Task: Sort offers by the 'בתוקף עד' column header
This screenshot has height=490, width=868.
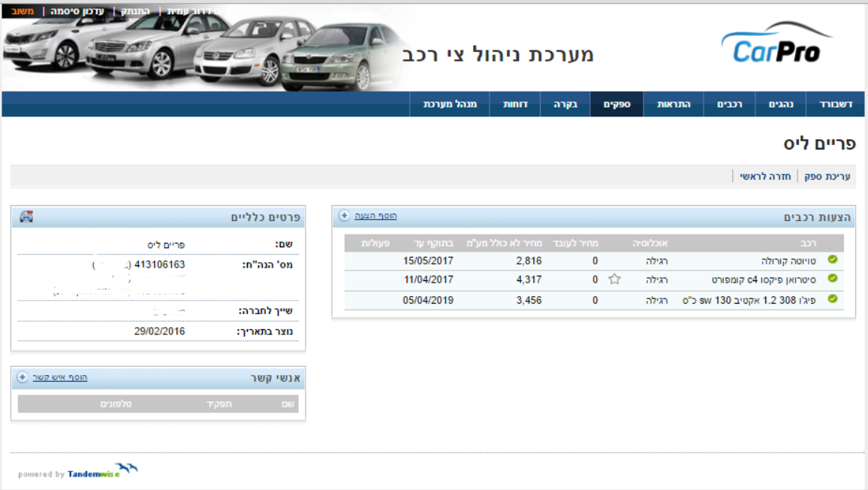Action: [x=434, y=243]
